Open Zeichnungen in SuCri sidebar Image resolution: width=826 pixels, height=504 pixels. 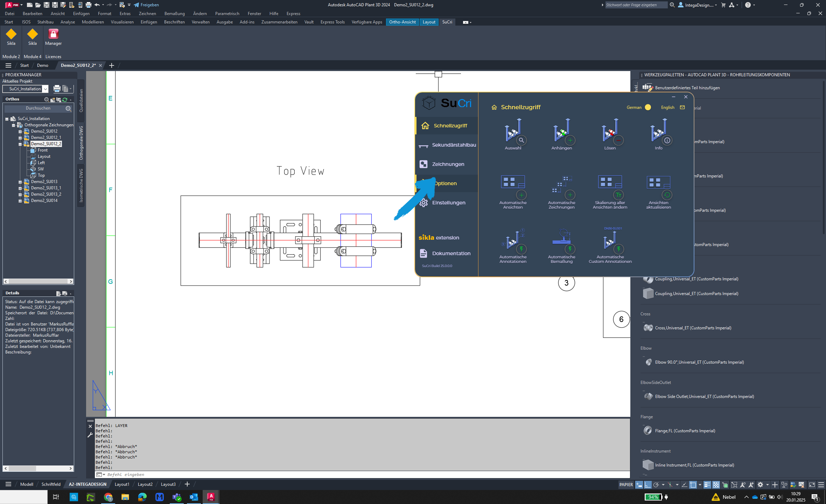click(447, 164)
